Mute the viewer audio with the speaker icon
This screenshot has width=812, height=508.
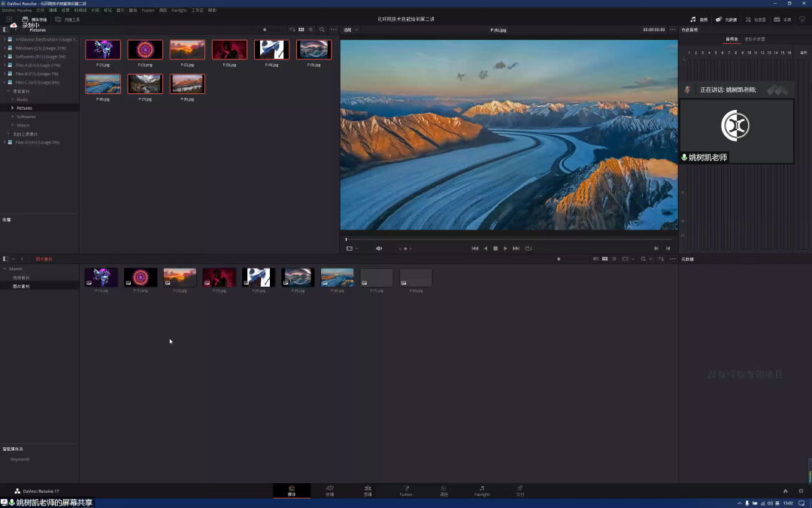tap(379, 248)
